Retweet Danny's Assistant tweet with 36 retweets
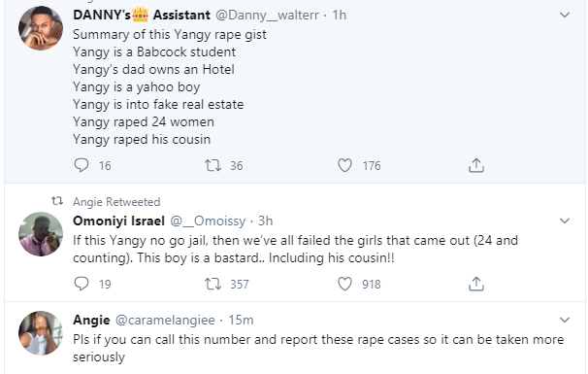 (213, 165)
